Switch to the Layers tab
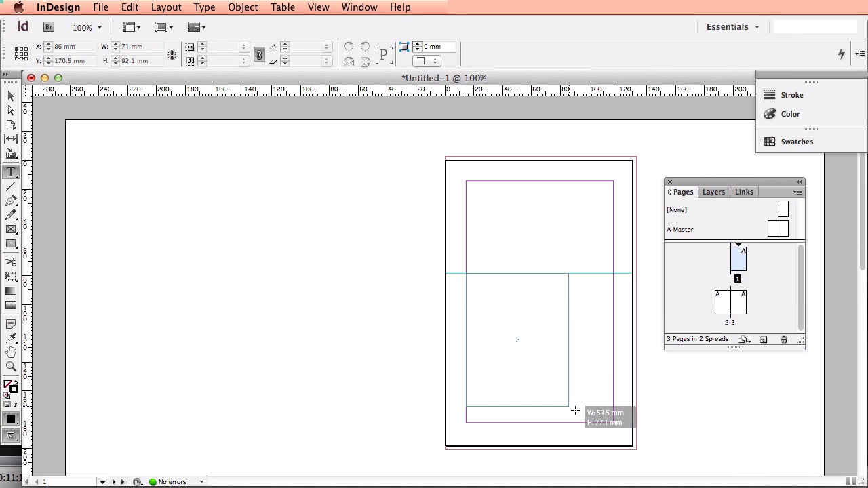 coord(713,192)
